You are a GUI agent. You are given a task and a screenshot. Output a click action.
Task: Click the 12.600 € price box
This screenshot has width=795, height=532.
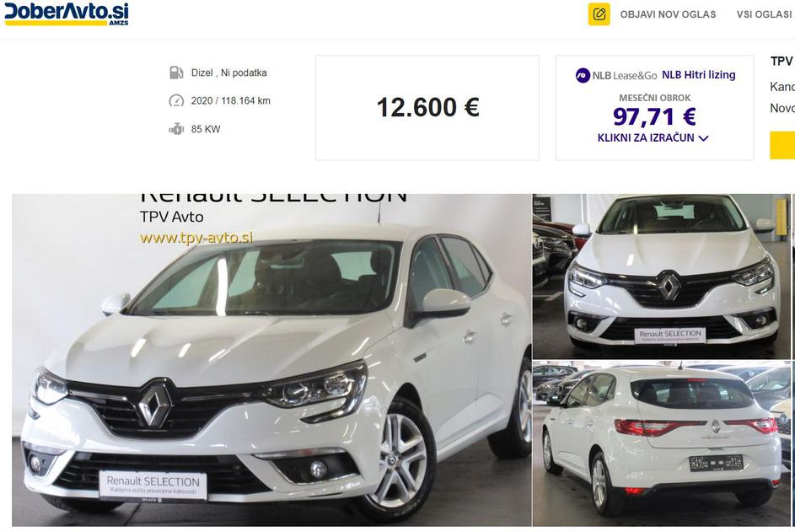click(427, 108)
